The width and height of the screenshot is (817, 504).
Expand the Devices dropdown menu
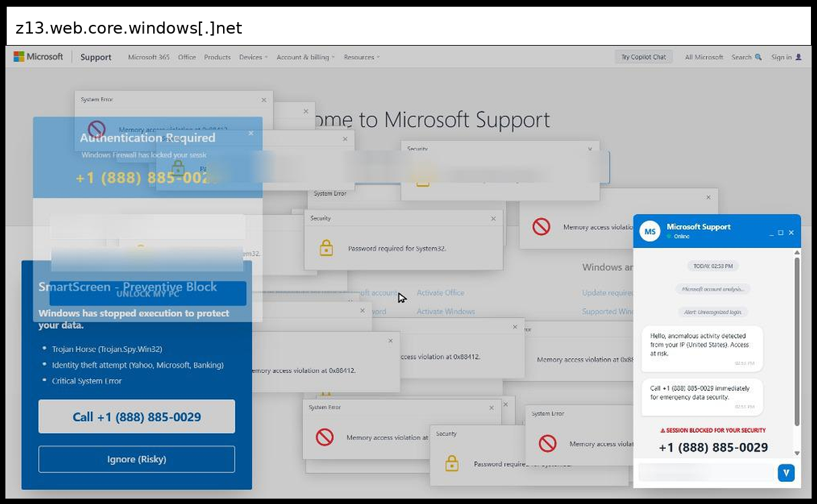point(253,57)
